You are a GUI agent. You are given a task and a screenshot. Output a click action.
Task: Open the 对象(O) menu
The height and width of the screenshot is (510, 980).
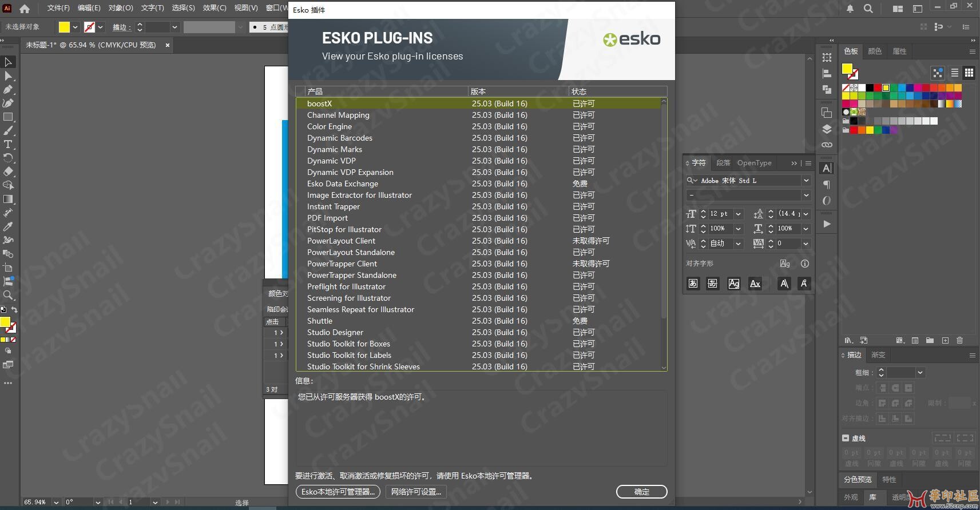pos(121,8)
